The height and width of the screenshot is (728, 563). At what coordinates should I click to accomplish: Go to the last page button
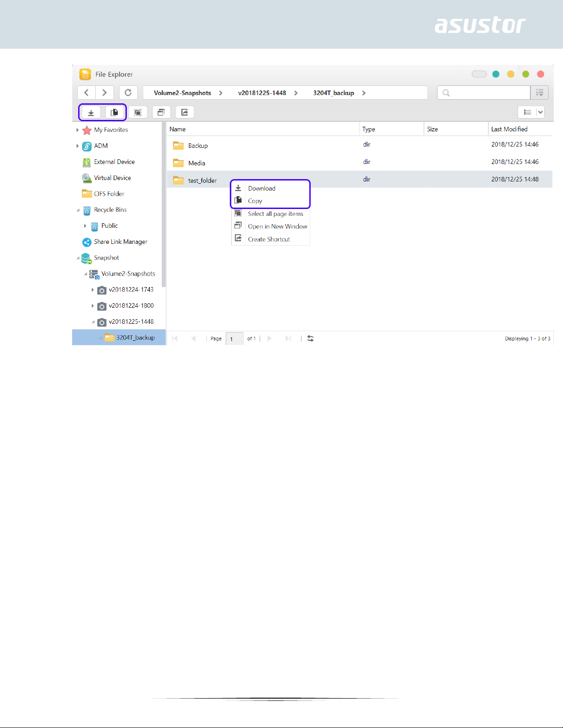click(x=288, y=339)
